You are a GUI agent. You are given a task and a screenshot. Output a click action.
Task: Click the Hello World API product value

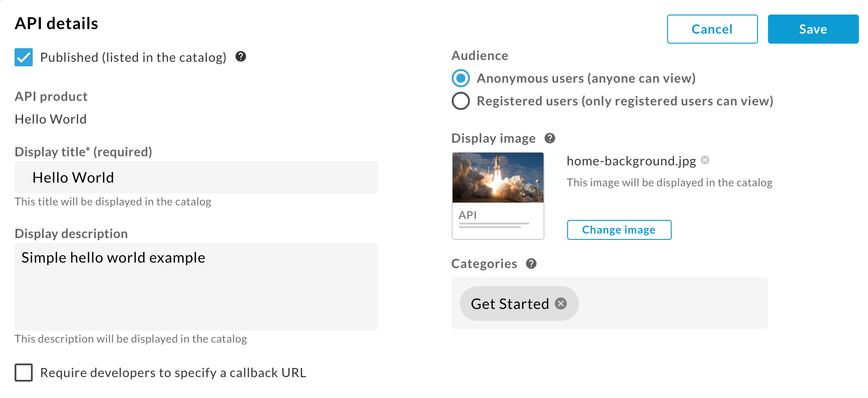coord(50,119)
